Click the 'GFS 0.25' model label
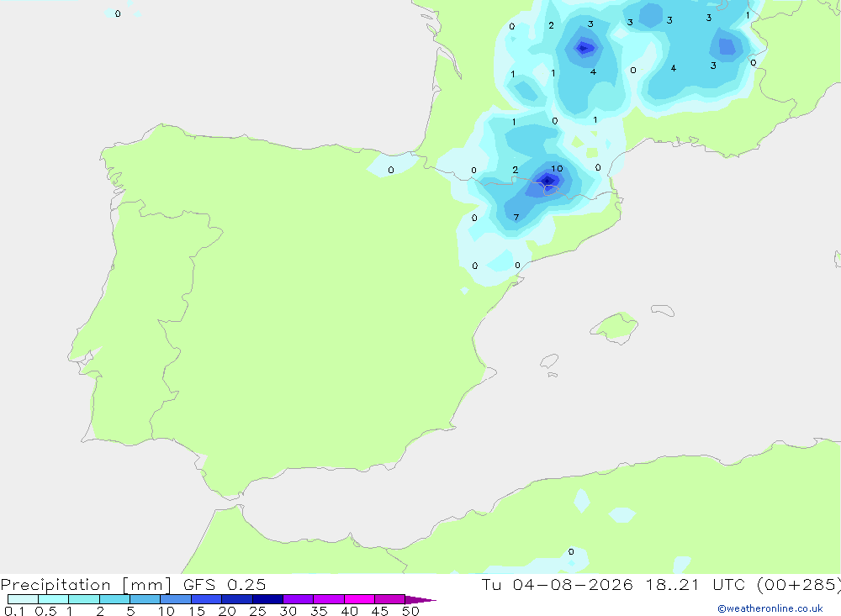 (225, 584)
